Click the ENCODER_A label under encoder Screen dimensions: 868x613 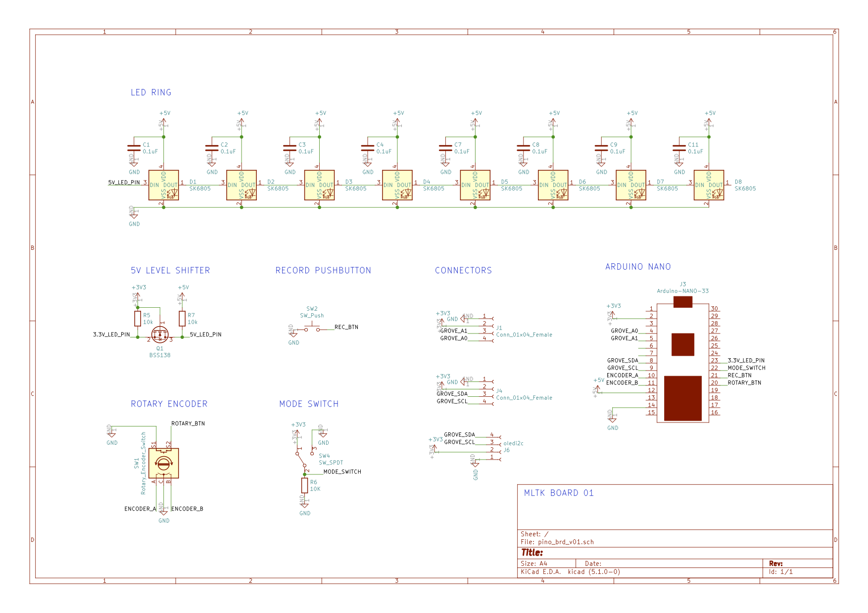coord(140,509)
